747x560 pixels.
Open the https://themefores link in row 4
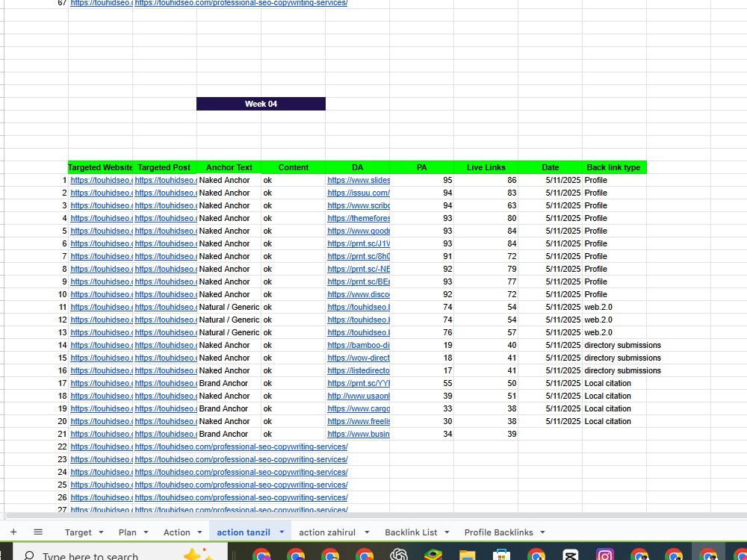coord(359,218)
